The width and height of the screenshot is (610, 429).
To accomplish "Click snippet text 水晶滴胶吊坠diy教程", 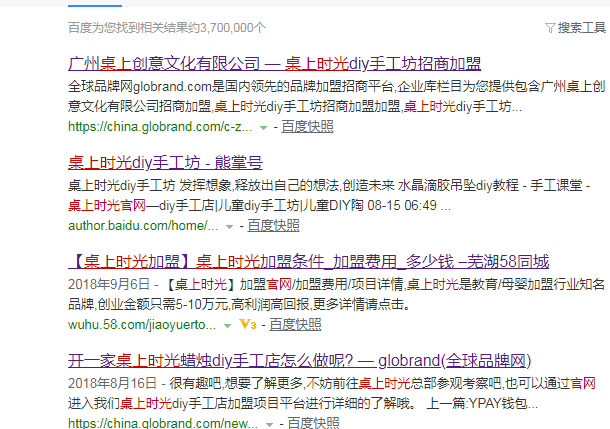I will (x=458, y=186).
